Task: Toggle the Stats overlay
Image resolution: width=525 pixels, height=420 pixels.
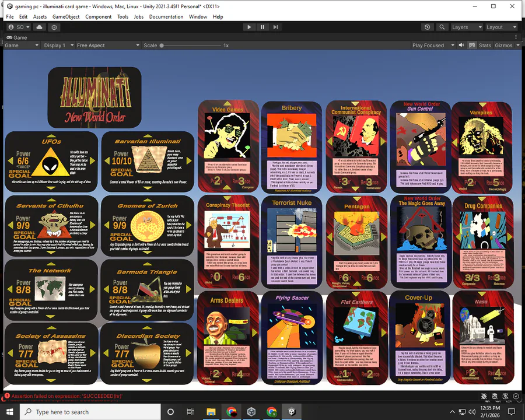Action: pyautogui.click(x=485, y=45)
